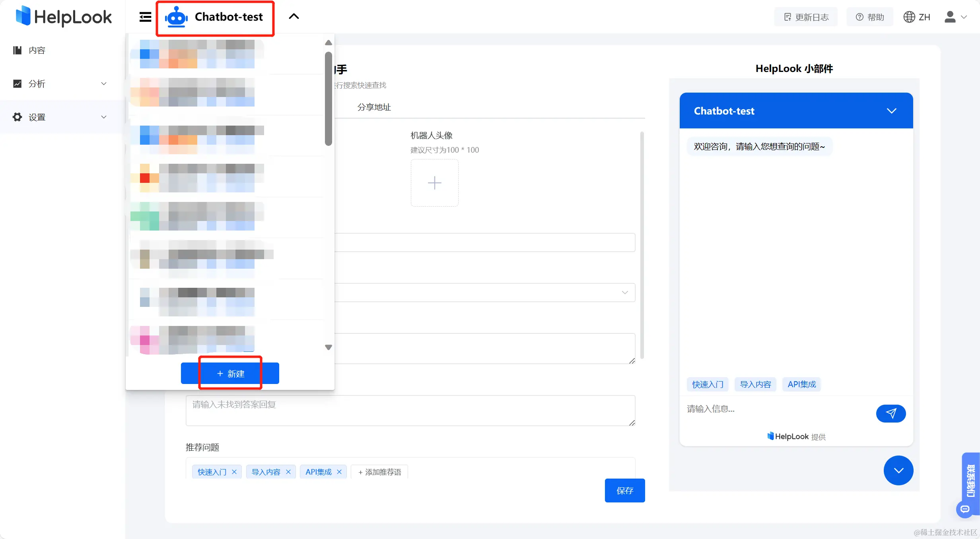Upload robot avatar via plus box
Viewport: 980px width, 539px height.
(x=434, y=183)
